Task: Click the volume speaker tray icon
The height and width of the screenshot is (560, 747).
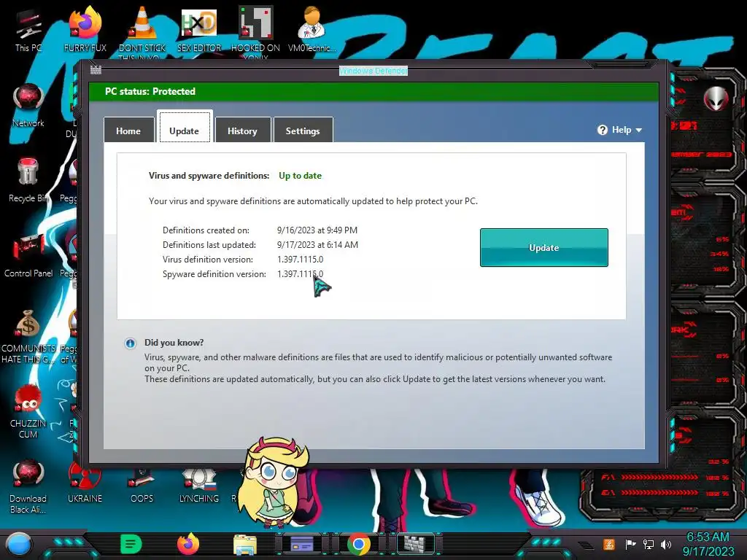Action: coord(666,544)
